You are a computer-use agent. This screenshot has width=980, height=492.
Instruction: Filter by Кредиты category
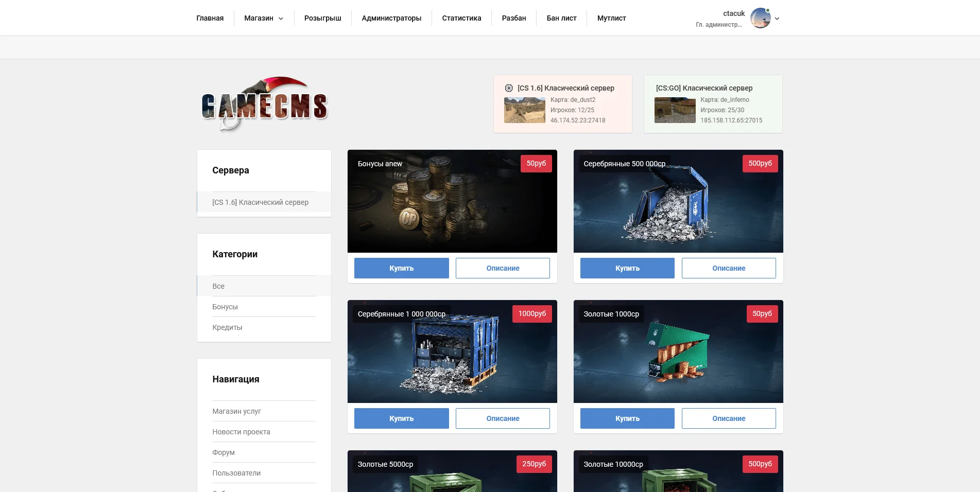pyautogui.click(x=227, y=327)
